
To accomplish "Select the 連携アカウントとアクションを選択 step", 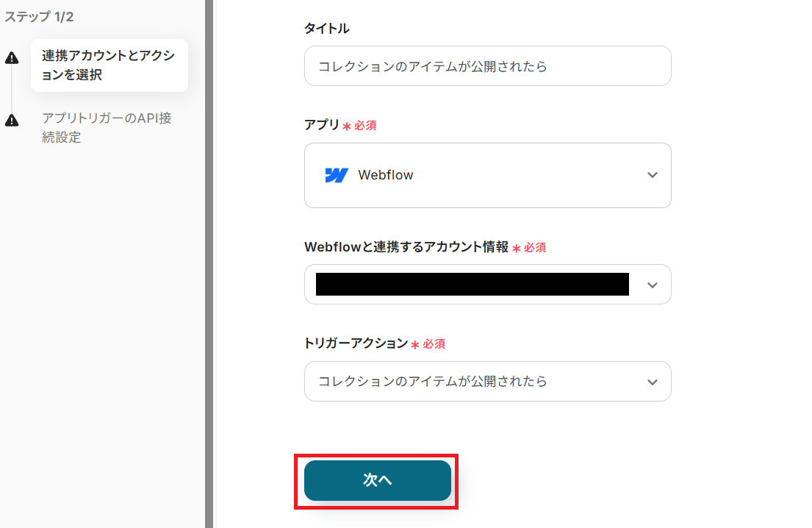I will [109, 65].
